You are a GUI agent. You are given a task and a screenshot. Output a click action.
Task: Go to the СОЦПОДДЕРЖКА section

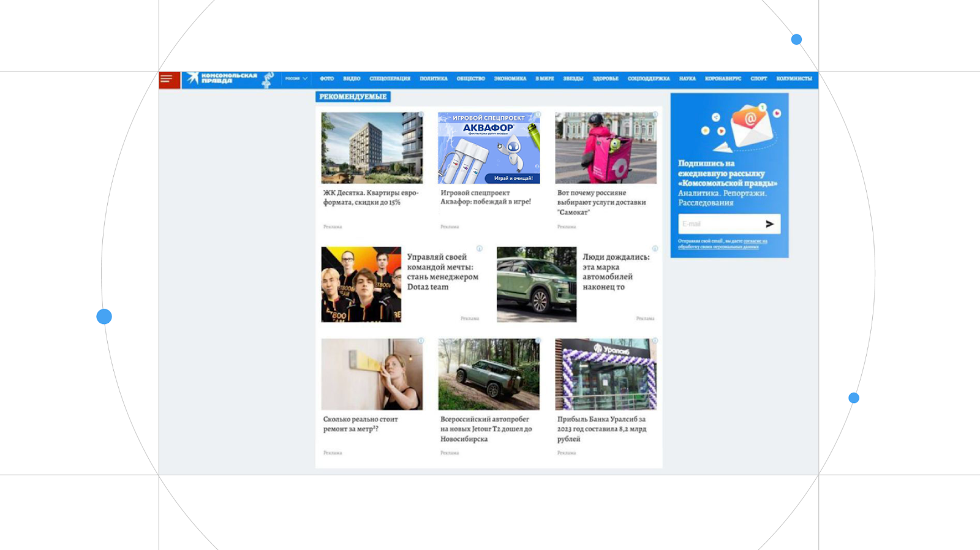pyautogui.click(x=649, y=78)
